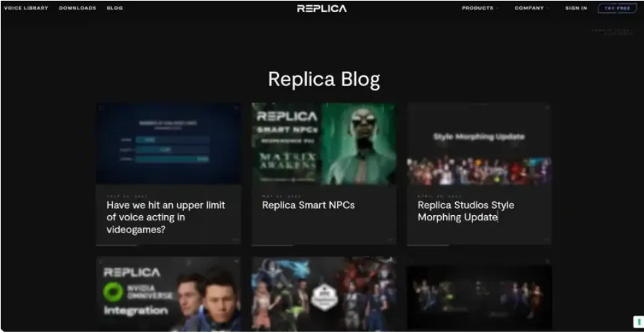Screen dimensions: 644x333
Task: Click the Sign In link
Action: (x=576, y=8)
